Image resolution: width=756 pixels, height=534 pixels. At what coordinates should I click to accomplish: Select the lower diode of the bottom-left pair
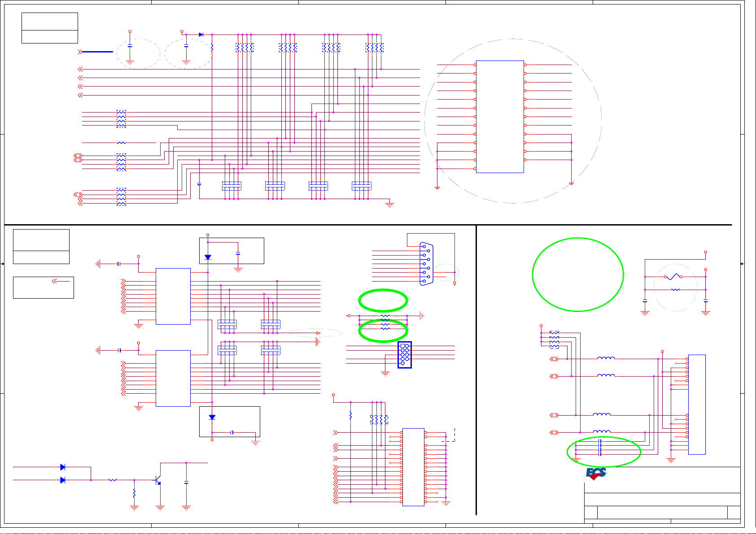click(x=62, y=480)
